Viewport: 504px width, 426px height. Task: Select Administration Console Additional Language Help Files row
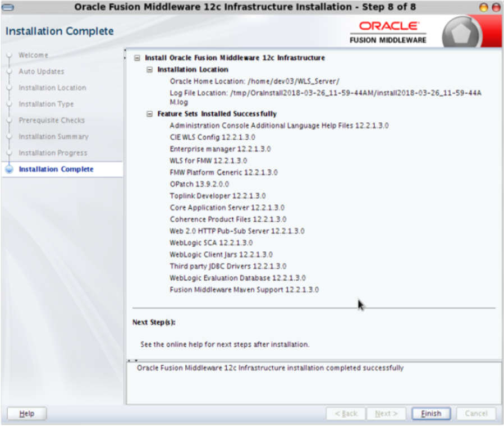tap(279, 126)
